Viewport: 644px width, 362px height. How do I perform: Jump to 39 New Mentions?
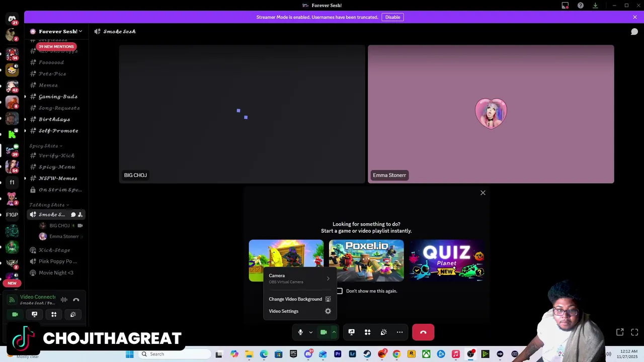tap(56, 46)
